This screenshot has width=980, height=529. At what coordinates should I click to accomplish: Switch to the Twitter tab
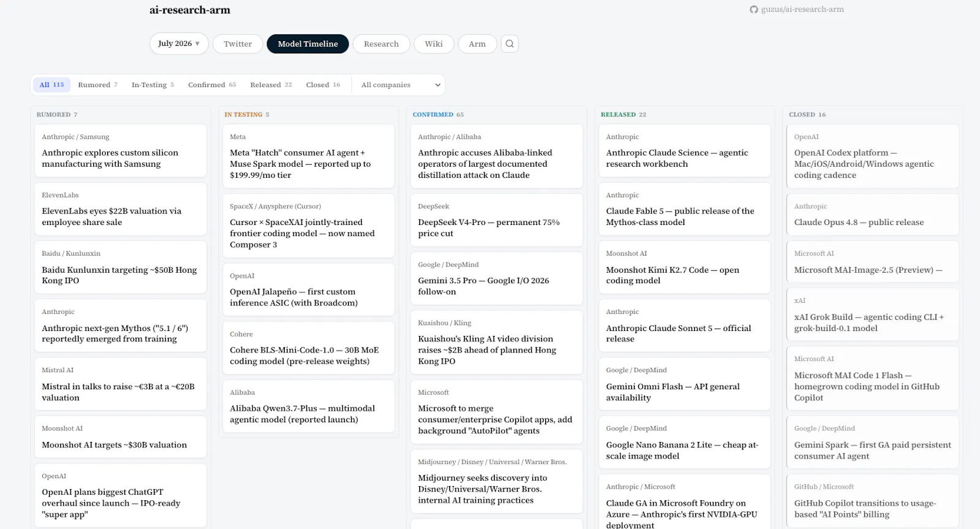(x=238, y=44)
